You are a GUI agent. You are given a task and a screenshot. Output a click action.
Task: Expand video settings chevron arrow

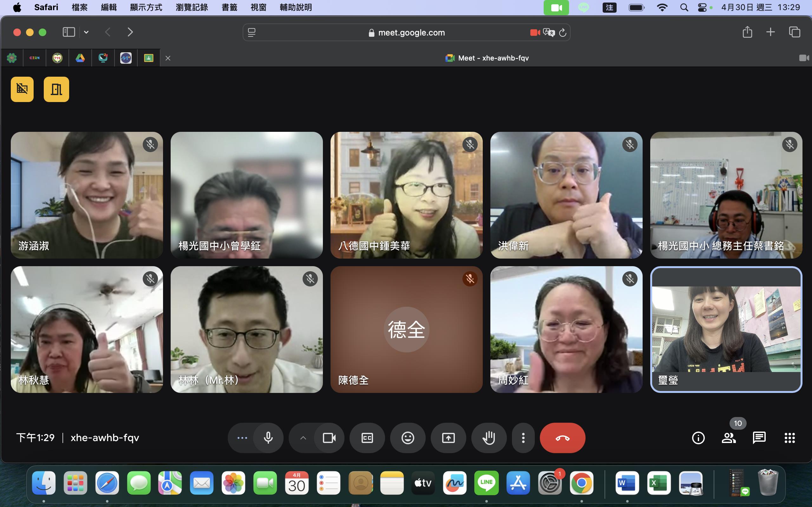coord(303,438)
